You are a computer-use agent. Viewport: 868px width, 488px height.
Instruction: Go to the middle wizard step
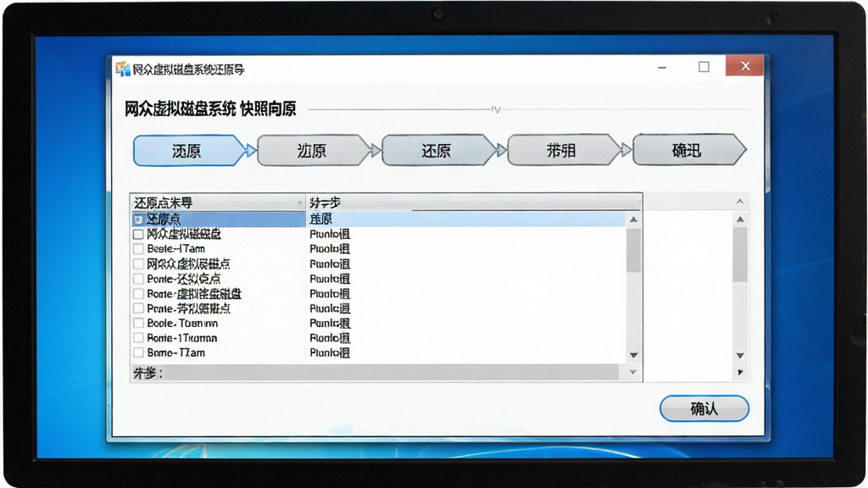pyautogui.click(x=439, y=151)
